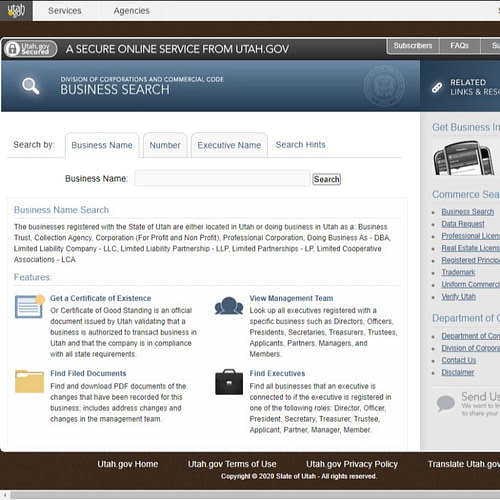The width and height of the screenshot is (500, 500).
Task: Click the Business Name Search heading
Action: point(61,210)
